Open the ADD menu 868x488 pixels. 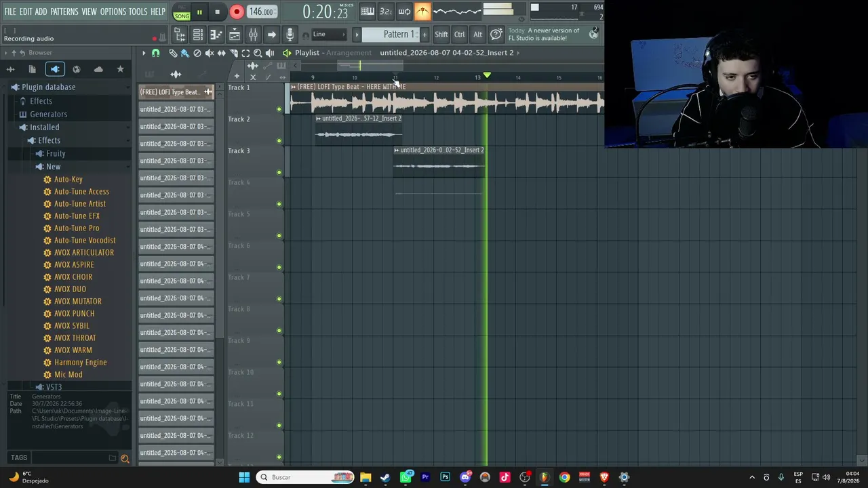click(x=41, y=12)
